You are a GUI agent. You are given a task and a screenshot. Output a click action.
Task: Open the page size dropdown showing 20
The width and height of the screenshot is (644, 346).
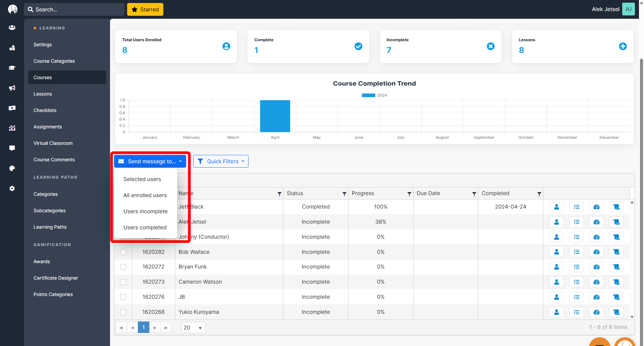tap(193, 328)
